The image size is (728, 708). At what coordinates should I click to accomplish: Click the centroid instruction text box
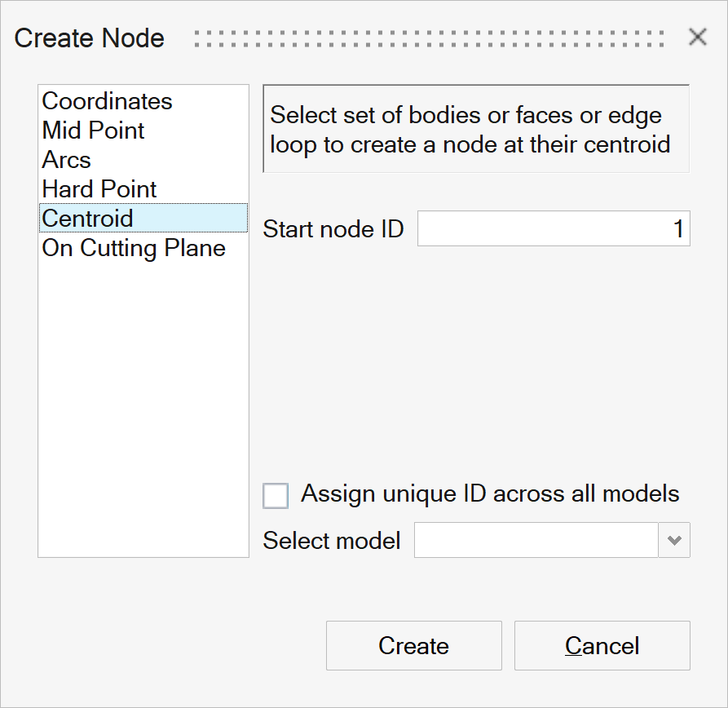click(x=475, y=130)
